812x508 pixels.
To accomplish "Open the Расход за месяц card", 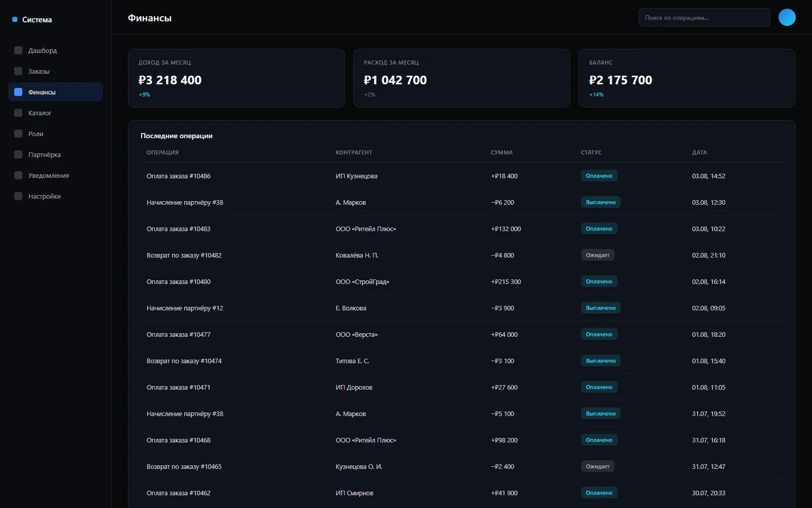I will pos(462,78).
